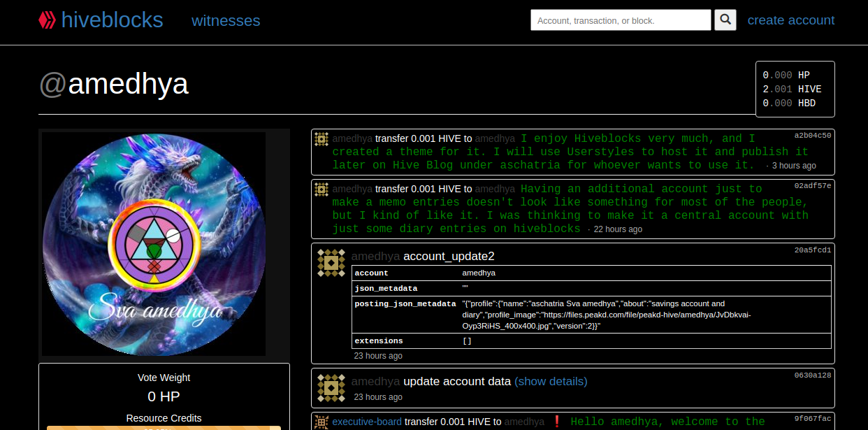Go to the witnesses page
Image resolution: width=868 pixels, height=430 pixels.
point(226,21)
